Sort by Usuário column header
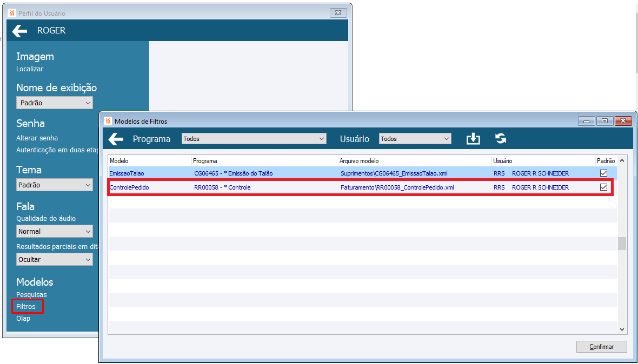Screen dimensions: 638x364 pyautogui.click(x=543, y=161)
